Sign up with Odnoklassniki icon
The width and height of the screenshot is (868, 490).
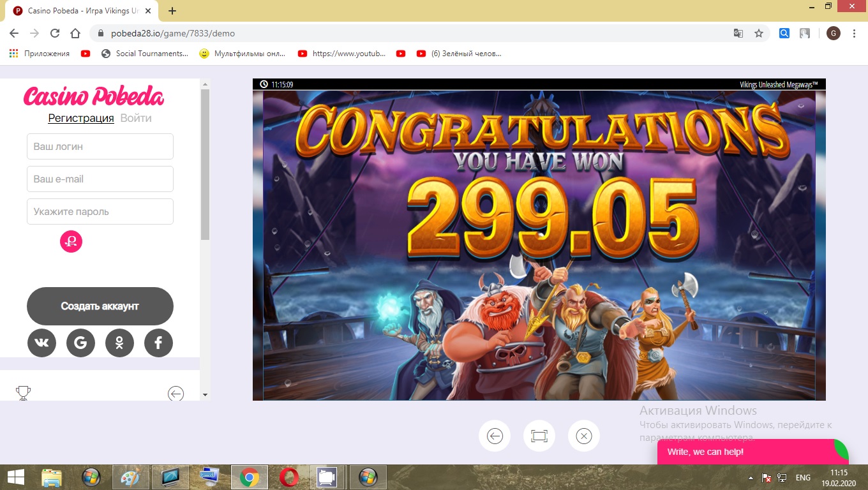[x=119, y=343]
